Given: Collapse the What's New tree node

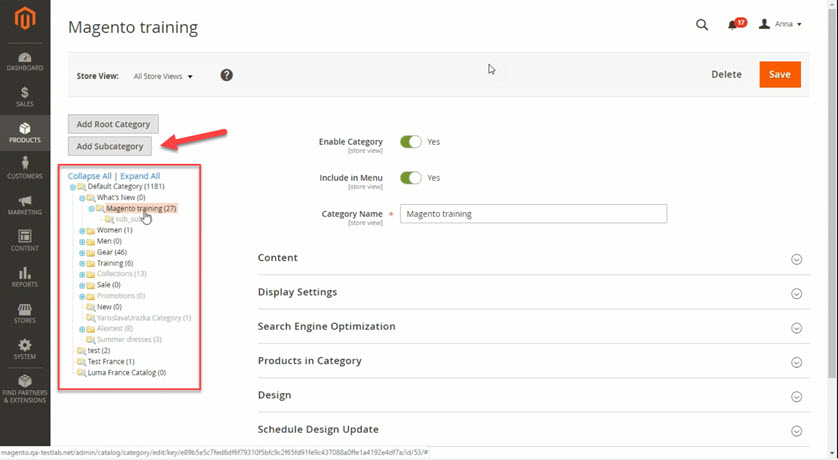Looking at the screenshot, I should (82, 198).
